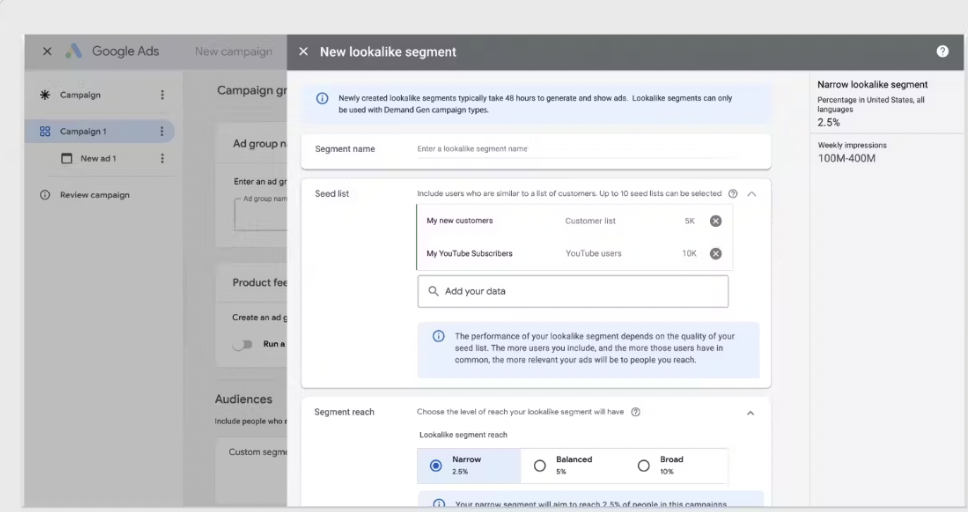
Task: Click the Campaign 1 grid icon
Action: (45, 132)
